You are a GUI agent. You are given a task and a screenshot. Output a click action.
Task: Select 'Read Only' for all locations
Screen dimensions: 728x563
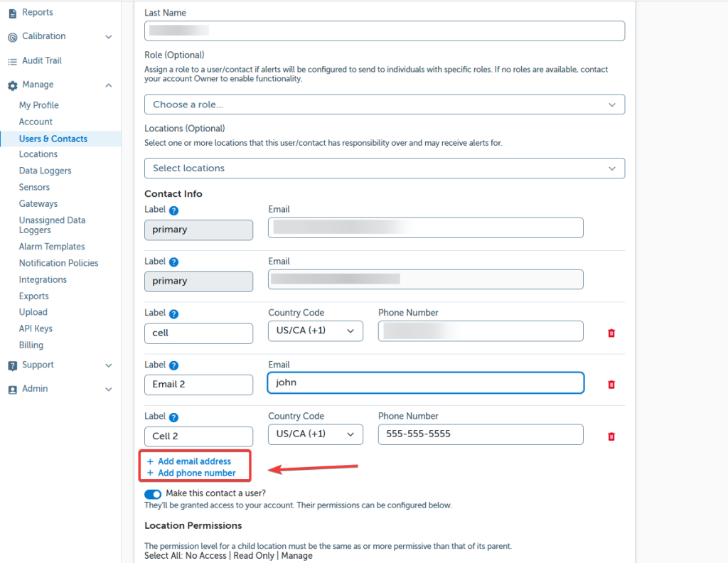click(254, 556)
